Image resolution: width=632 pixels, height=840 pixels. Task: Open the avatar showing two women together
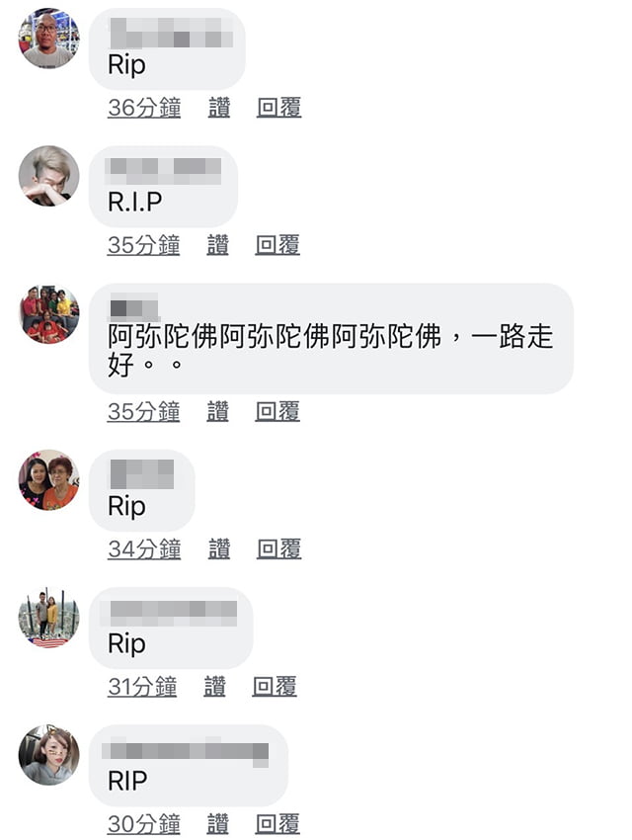pyautogui.click(x=48, y=479)
